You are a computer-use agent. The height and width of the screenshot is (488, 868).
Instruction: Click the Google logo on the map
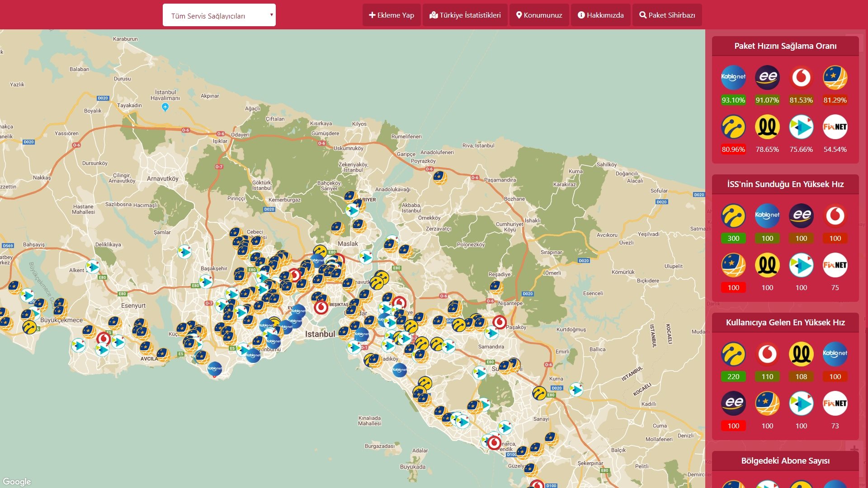(17, 482)
